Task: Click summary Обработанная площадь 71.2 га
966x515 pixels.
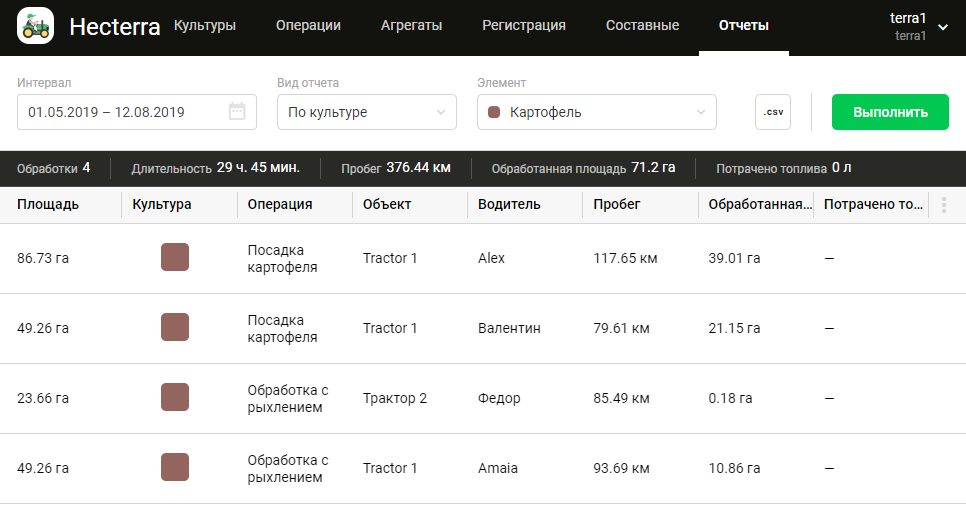Action: click(x=583, y=168)
